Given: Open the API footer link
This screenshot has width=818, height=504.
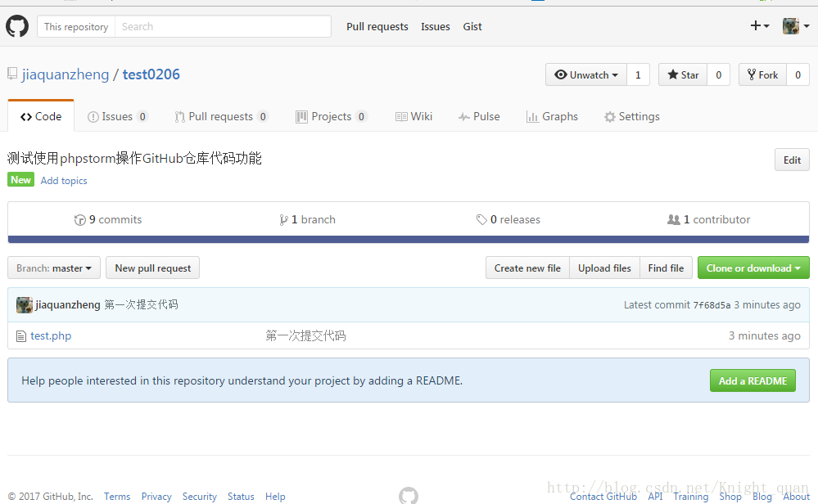Looking at the screenshot, I should (x=655, y=496).
